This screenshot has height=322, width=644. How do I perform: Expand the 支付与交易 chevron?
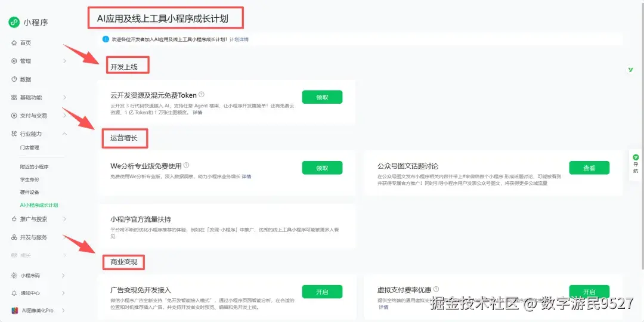click(64, 116)
